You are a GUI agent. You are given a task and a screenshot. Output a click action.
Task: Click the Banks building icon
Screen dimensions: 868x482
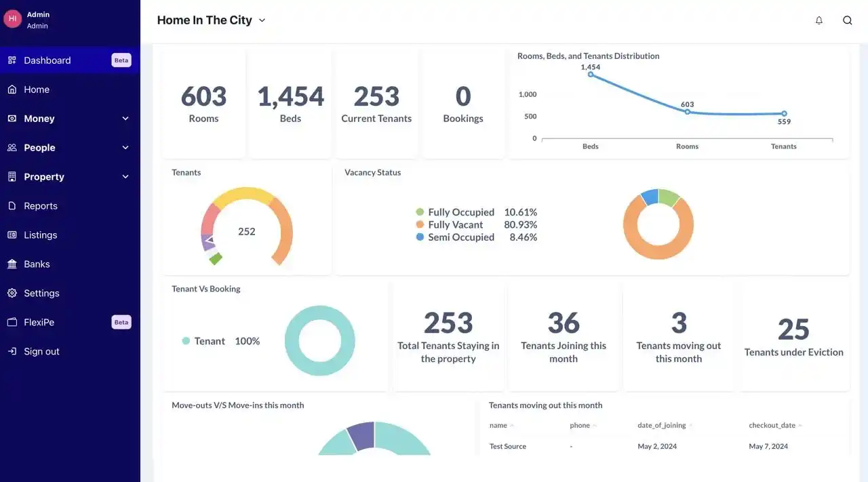(12, 264)
